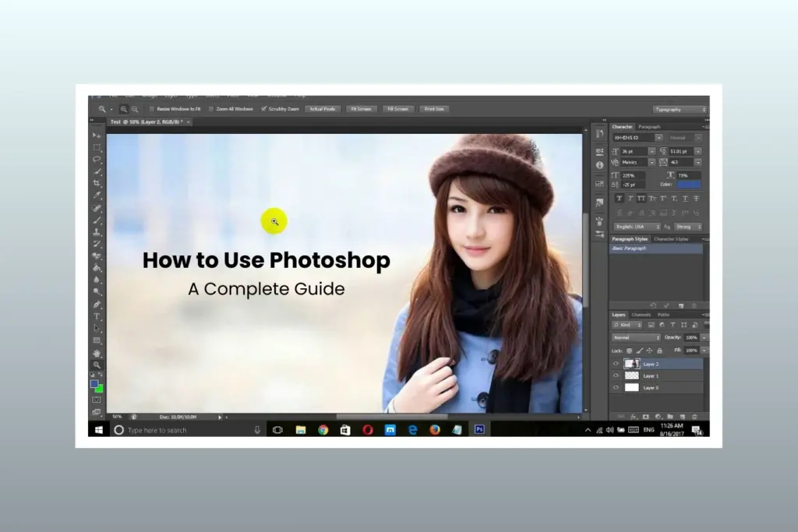
Task: Delete the selected layer using the trash icon
Action: (694, 416)
